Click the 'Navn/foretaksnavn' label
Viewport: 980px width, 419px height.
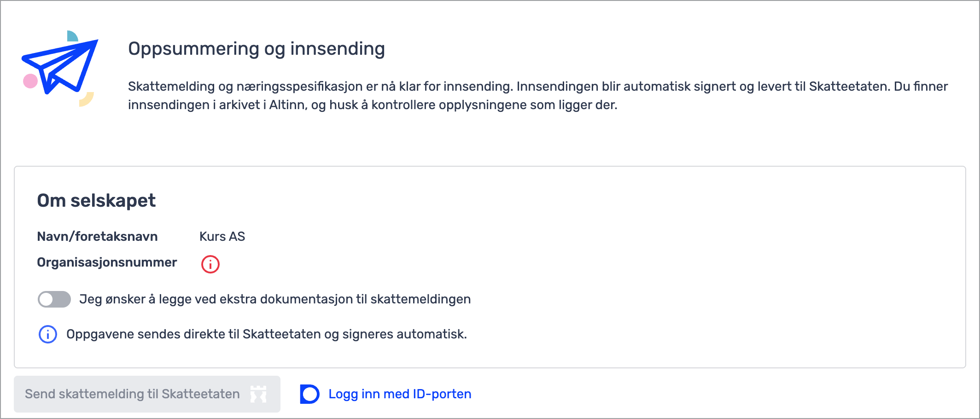[97, 237]
